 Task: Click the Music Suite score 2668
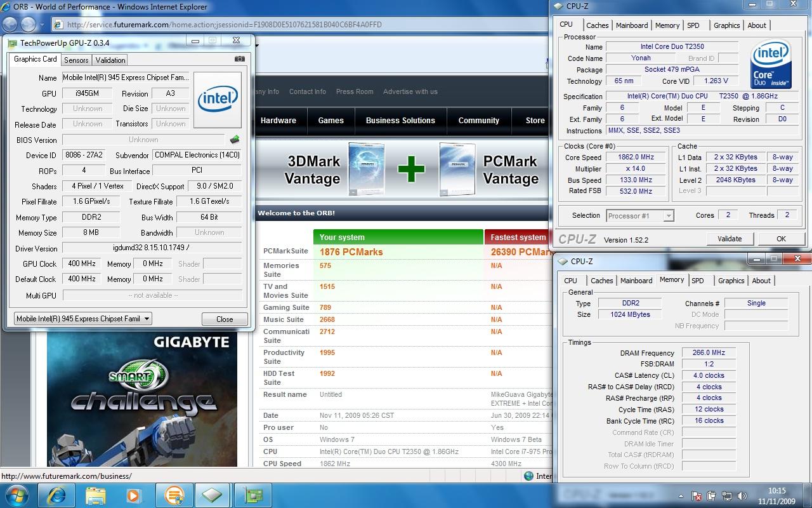coord(327,319)
